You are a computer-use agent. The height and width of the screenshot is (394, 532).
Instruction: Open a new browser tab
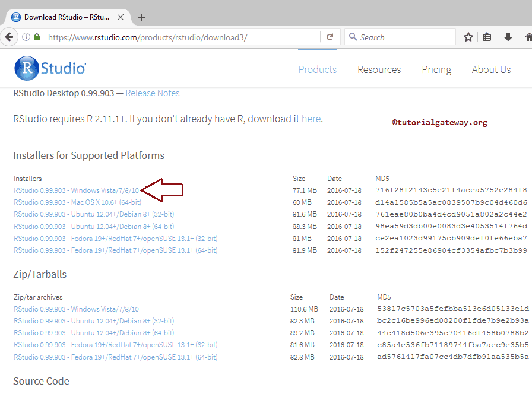pos(141,17)
